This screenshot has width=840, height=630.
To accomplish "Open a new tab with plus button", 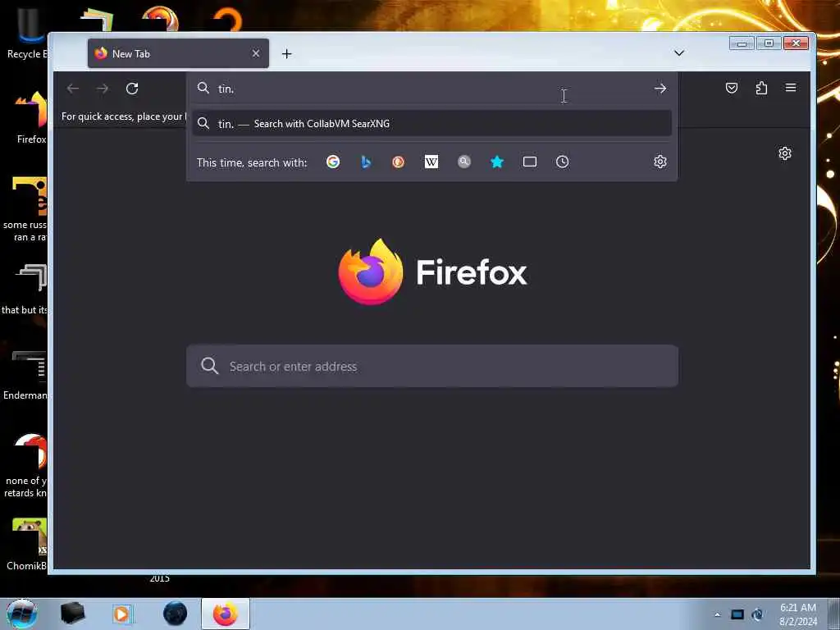I will point(286,53).
